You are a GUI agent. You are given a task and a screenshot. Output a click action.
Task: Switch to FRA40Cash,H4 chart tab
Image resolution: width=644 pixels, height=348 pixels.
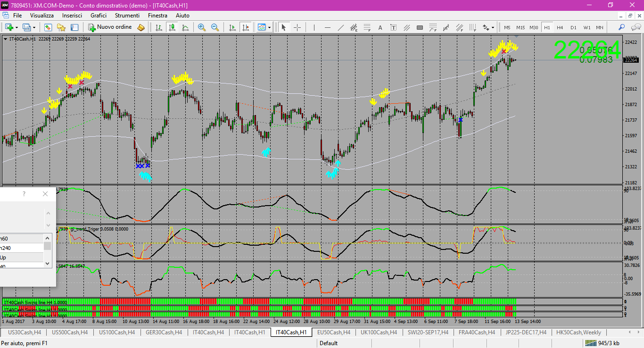477,332
